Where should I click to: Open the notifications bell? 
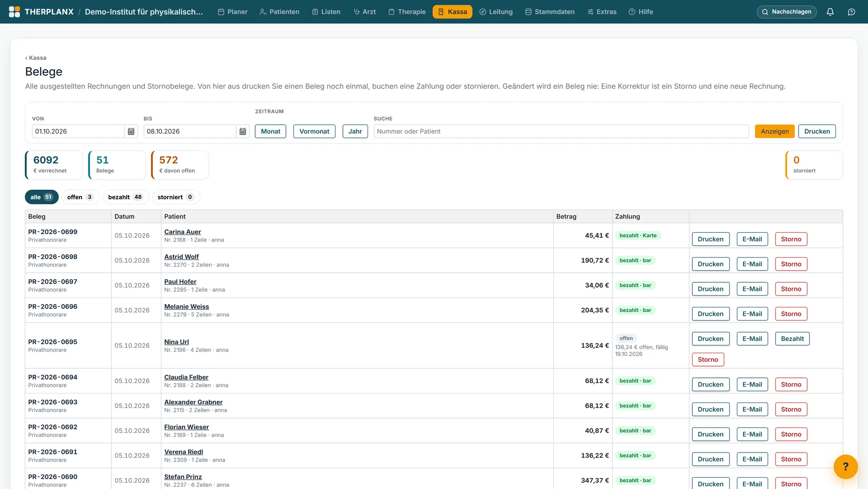tap(830, 12)
